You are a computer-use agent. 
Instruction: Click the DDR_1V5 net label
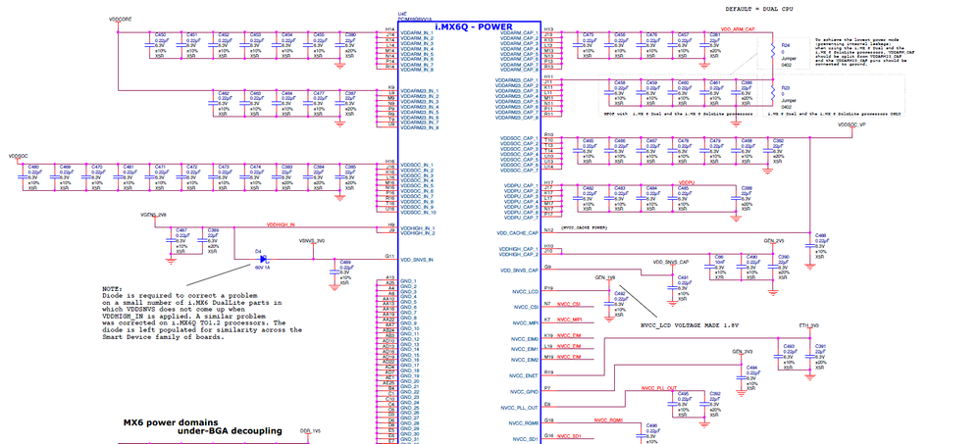click(311, 431)
